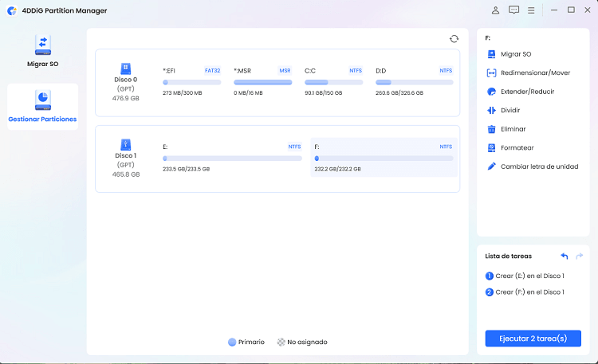Select the F: partition on Disco 1
This screenshot has width=598, height=364.
click(384, 158)
